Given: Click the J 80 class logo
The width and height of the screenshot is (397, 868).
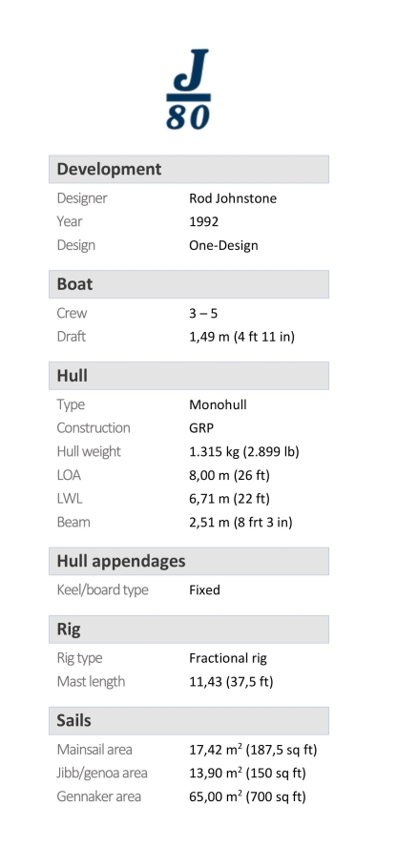Looking at the screenshot, I should [188, 89].
